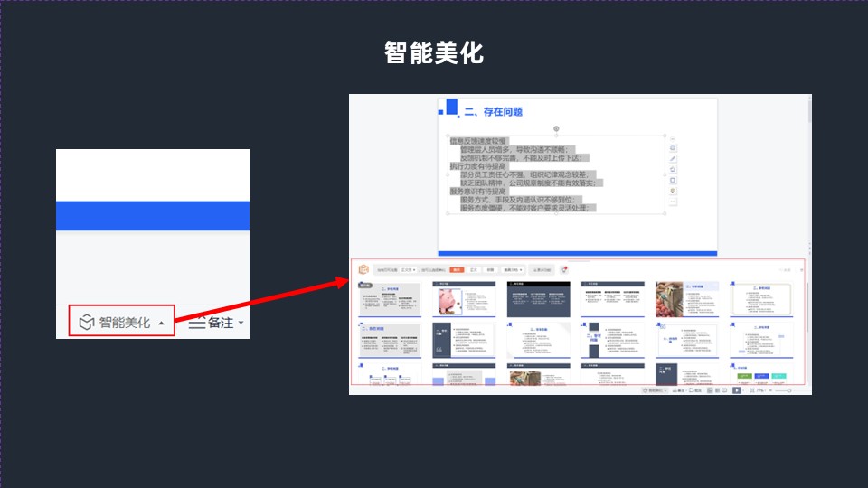Click the slide title 二、存在问题
This screenshot has width=868, height=488.
(x=494, y=112)
